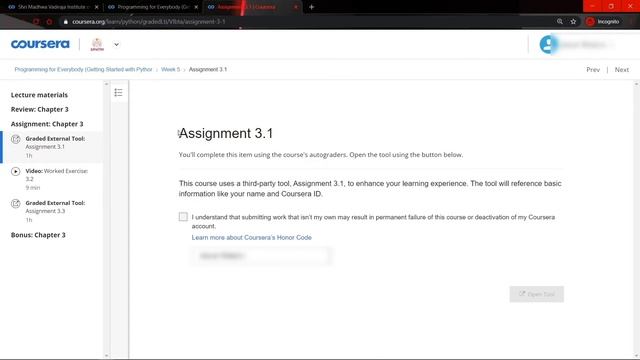Click the name input field below honor code
The width and height of the screenshot is (640, 360).
(261, 256)
